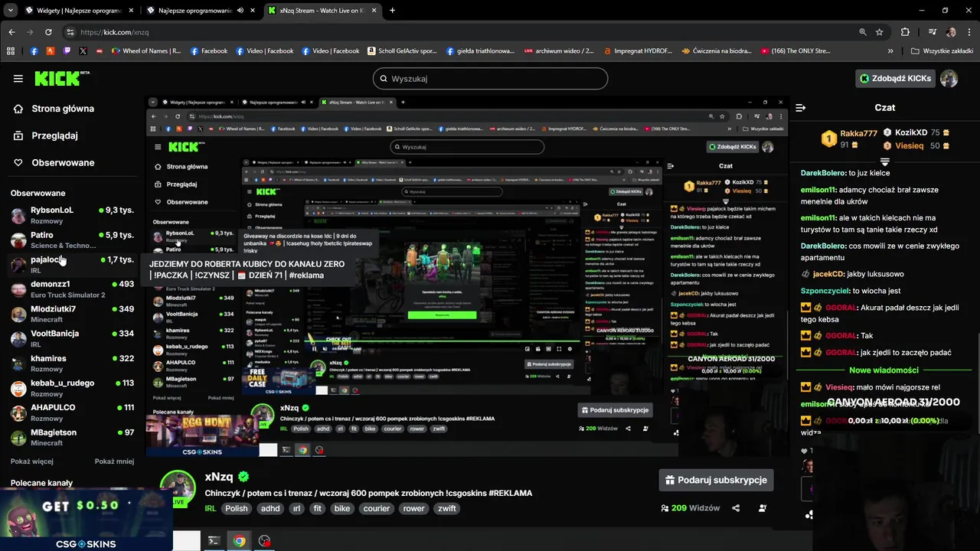Open the Wheel of Names bookmark
Viewport: 980px width, 551px height.
pos(146,51)
